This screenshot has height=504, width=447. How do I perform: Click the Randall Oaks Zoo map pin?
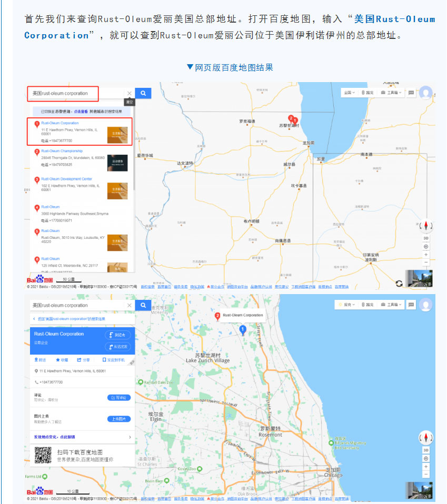click(x=141, y=382)
